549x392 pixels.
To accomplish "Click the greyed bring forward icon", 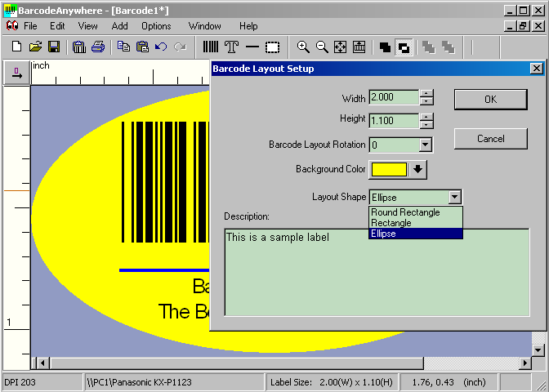I will 429,47.
